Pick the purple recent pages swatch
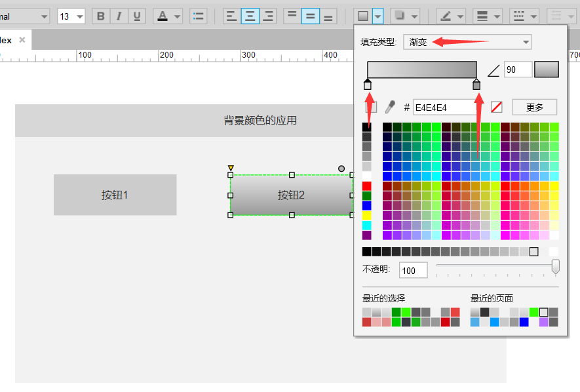 (543, 322)
